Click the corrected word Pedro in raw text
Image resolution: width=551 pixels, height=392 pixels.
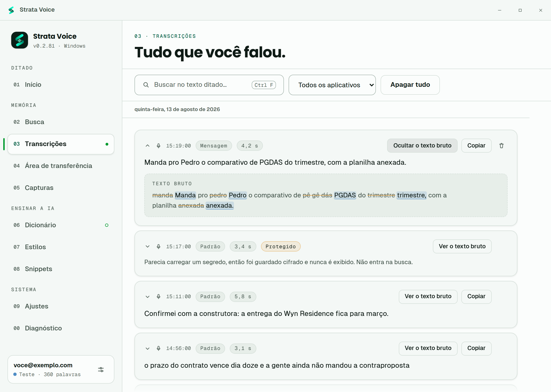[x=238, y=195]
